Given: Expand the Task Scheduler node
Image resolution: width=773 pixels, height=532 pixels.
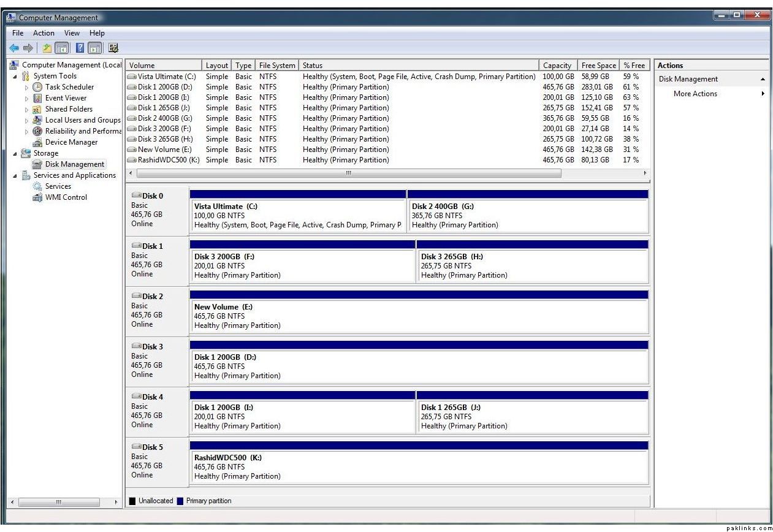Looking at the screenshot, I should click(x=26, y=88).
